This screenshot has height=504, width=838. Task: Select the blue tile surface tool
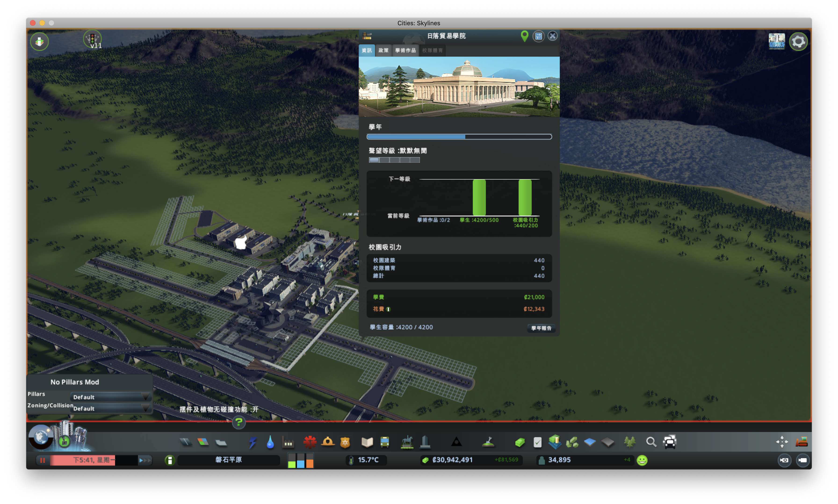[590, 442]
